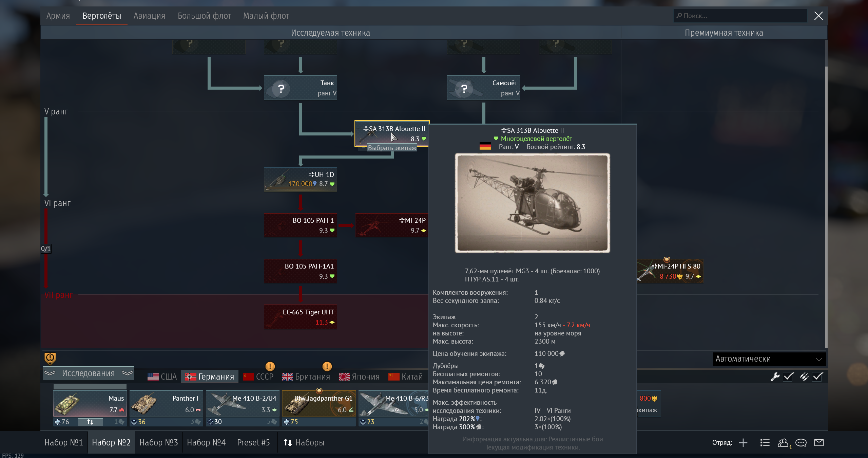Click the Jagdpanther crew level 75
The width and height of the screenshot is (868, 458).
coord(291,422)
